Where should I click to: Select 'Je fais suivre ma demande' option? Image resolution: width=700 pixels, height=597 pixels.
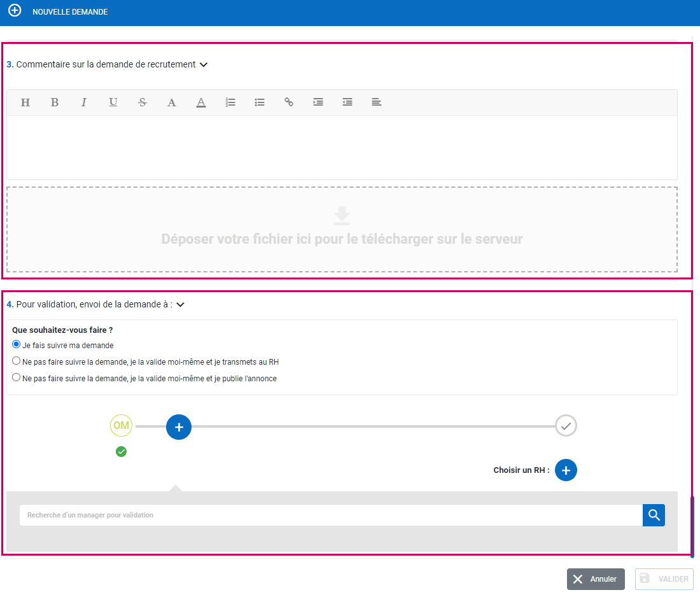(17, 345)
